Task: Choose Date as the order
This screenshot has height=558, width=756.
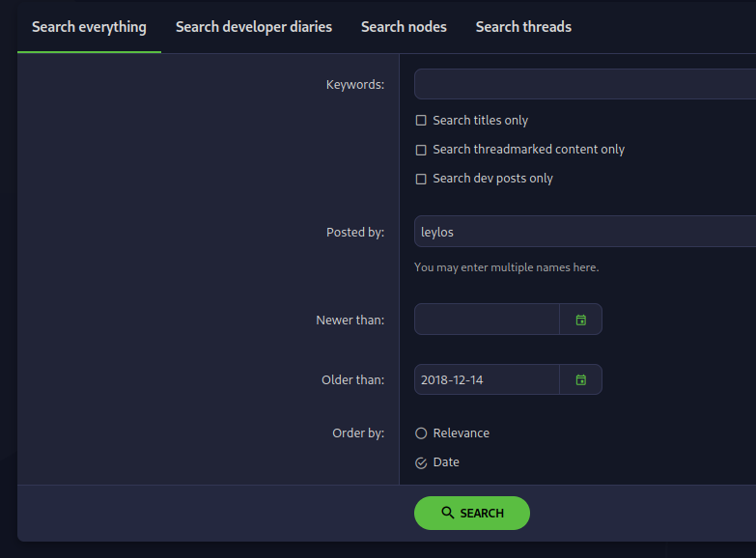Action: pos(421,463)
